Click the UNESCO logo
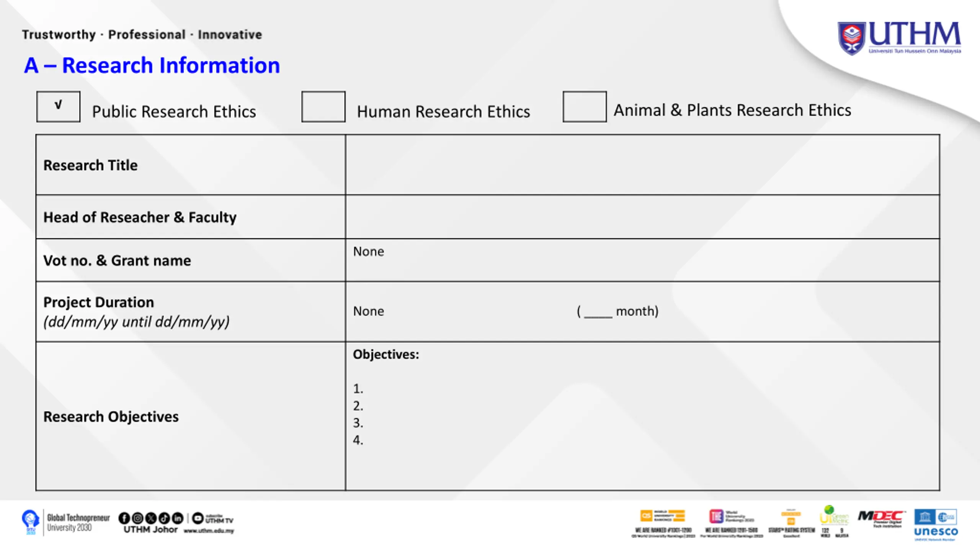The height and width of the screenshot is (551, 980). pos(936,524)
